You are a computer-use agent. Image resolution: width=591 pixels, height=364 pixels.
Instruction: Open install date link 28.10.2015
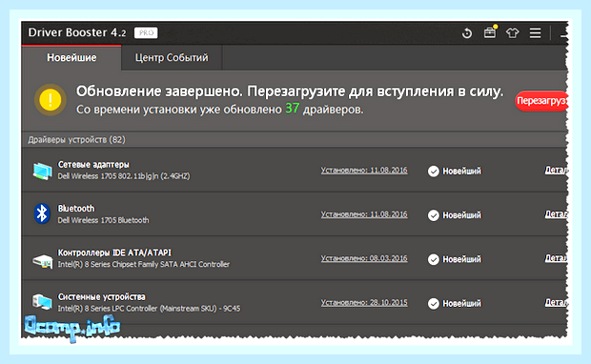point(364,303)
